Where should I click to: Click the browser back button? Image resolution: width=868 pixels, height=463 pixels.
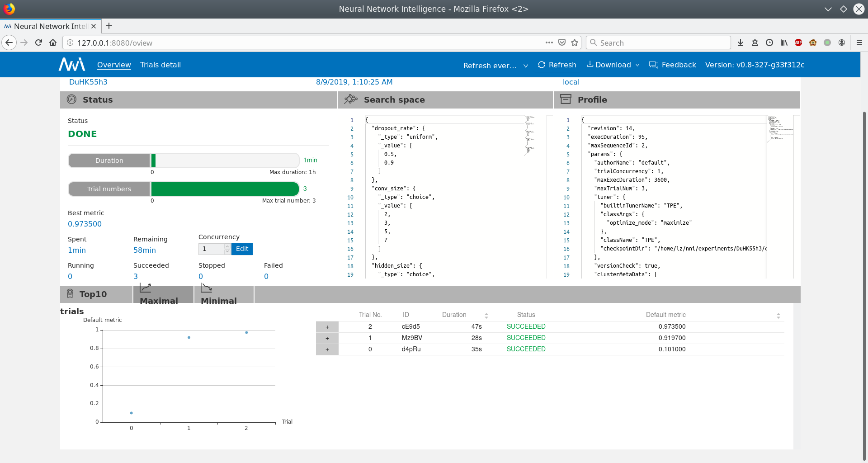[9, 43]
